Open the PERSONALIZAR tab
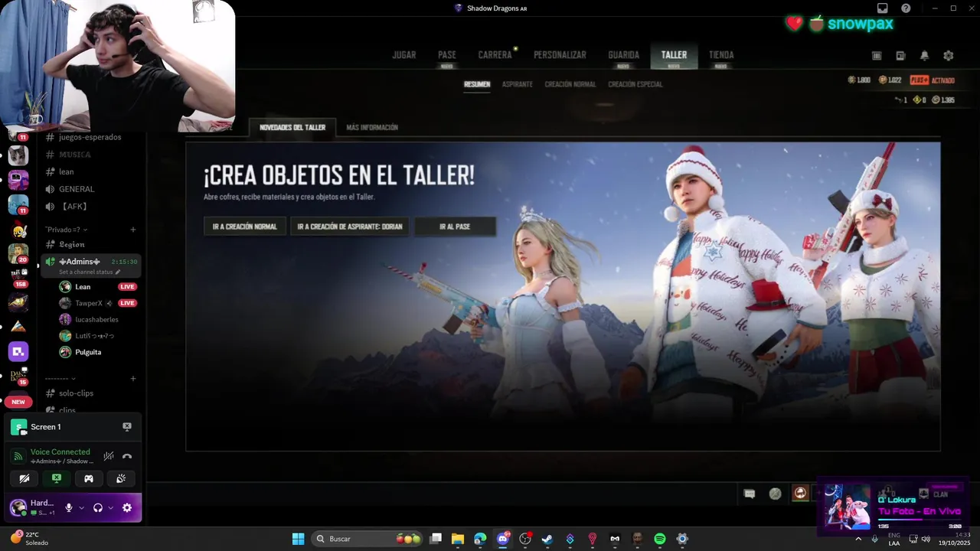980x551 pixels. pyautogui.click(x=560, y=55)
